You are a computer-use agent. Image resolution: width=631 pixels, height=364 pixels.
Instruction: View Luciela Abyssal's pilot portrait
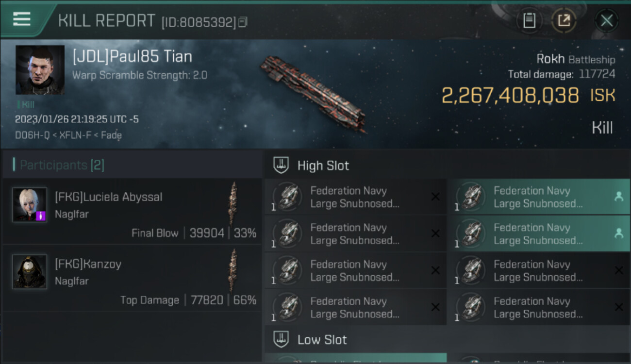pyautogui.click(x=30, y=205)
